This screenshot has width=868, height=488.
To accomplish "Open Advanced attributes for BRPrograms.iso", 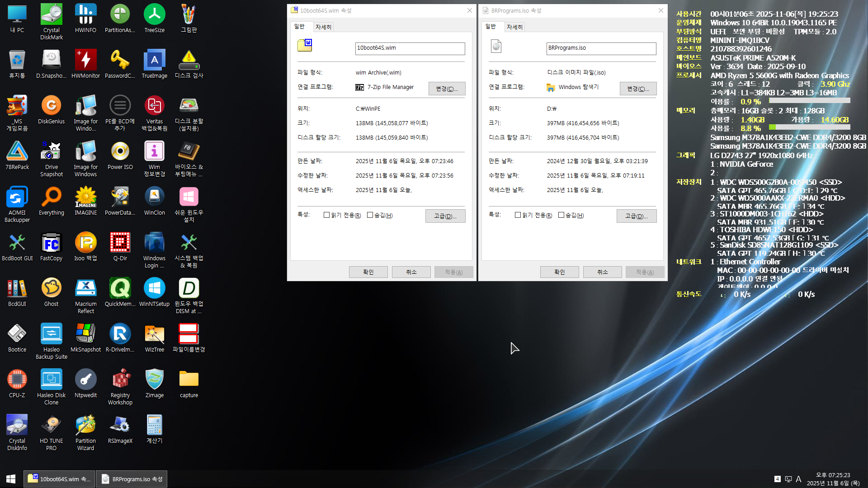I will 636,216.
